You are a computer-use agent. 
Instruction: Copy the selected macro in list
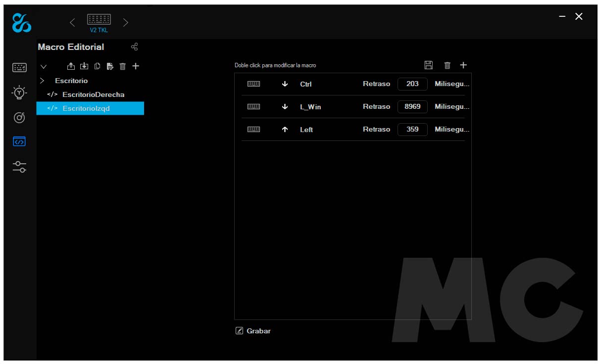tap(97, 66)
